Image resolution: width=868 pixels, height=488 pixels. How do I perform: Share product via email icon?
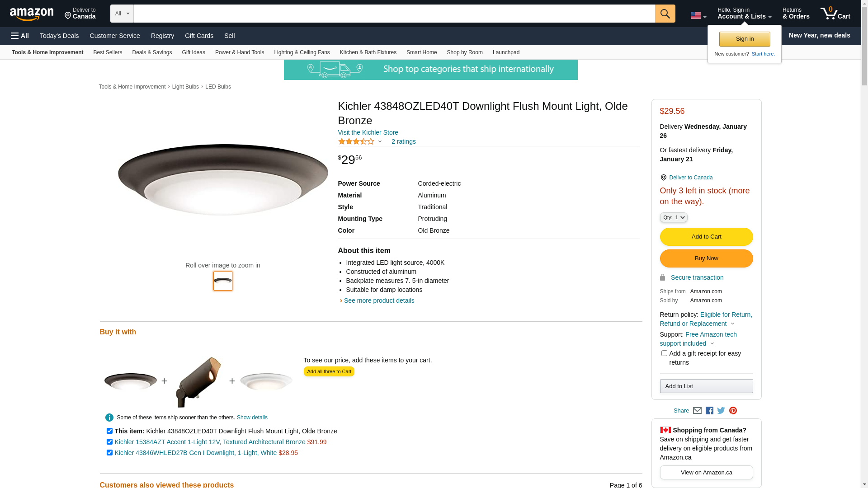[697, 411]
